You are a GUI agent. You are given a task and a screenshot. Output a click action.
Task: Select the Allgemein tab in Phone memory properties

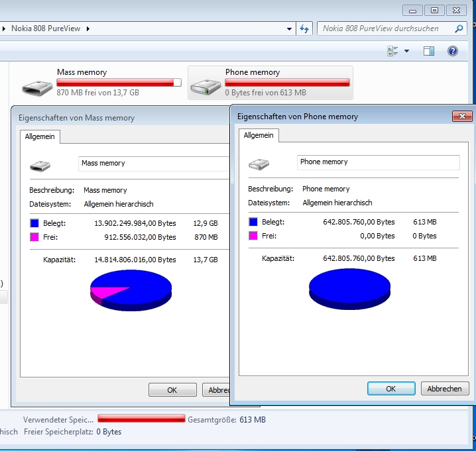coord(259,135)
